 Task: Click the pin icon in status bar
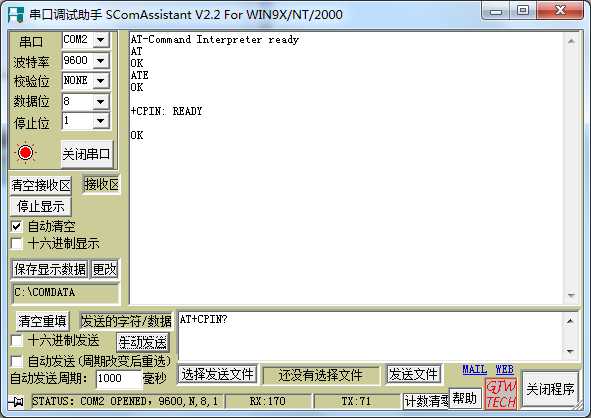click(16, 402)
